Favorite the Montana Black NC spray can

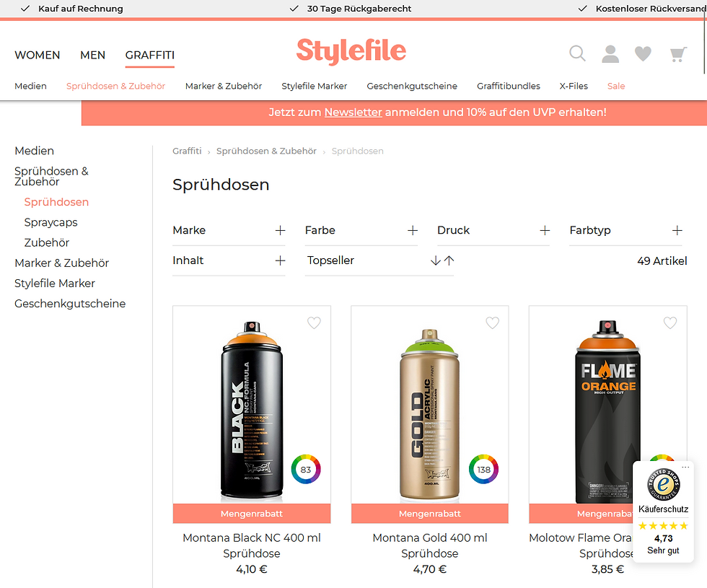pyautogui.click(x=314, y=323)
